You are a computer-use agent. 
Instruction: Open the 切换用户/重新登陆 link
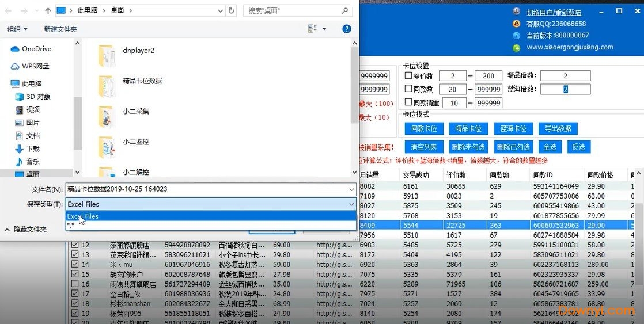coord(554,12)
